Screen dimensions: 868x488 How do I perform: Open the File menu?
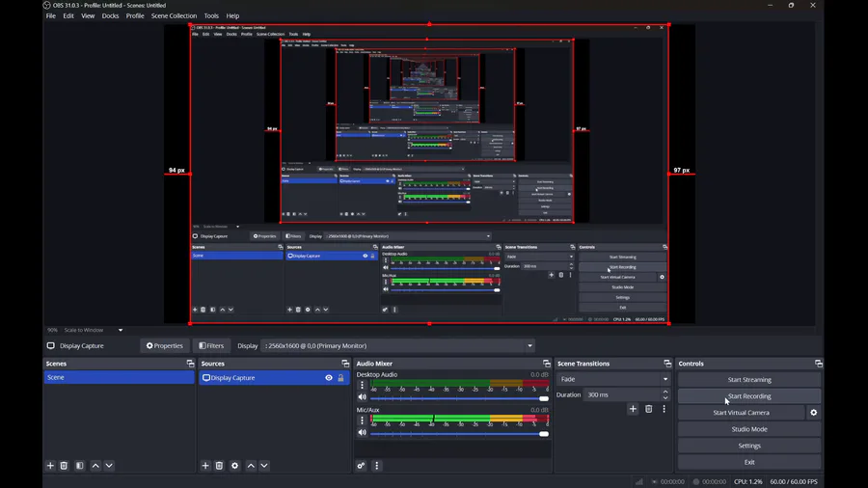pyautogui.click(x=50, y=16)
